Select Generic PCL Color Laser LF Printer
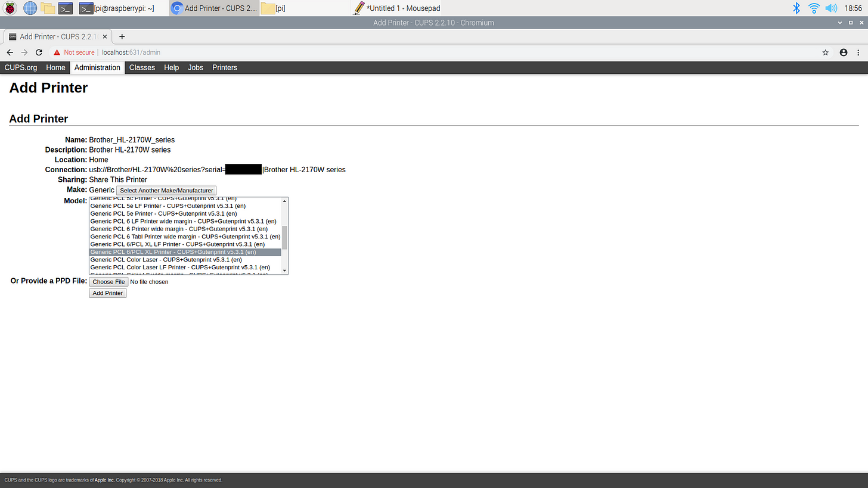 point(185,268)
